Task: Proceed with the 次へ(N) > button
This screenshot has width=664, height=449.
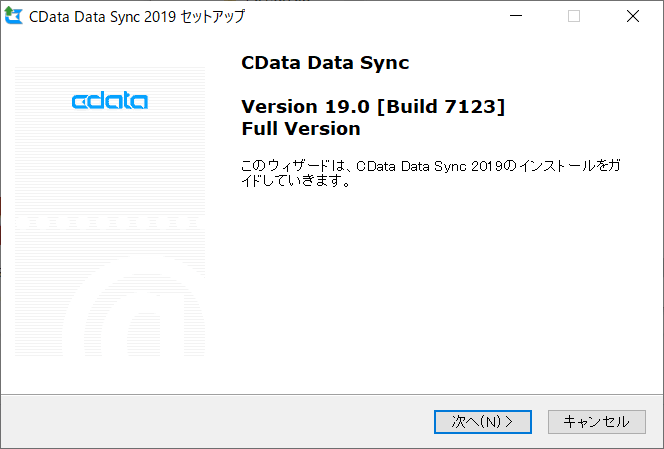Action: [x=483, y=422]
